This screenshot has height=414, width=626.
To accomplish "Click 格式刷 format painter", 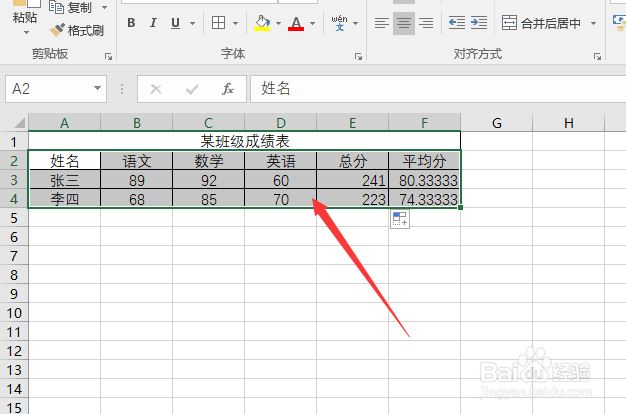I will [77, 30].
